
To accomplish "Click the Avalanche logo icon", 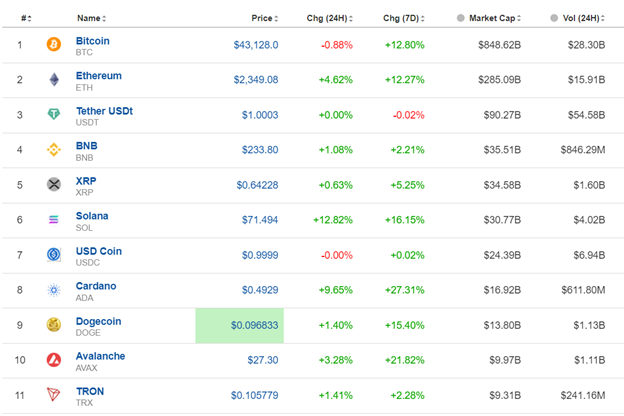I will pos(54,360).
